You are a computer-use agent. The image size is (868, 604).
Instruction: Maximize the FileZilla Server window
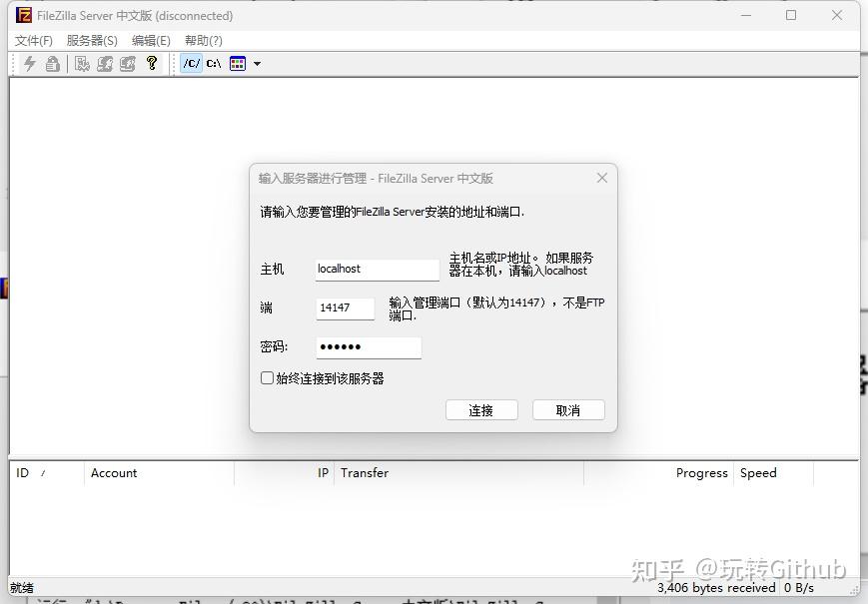tap(791, 16)
